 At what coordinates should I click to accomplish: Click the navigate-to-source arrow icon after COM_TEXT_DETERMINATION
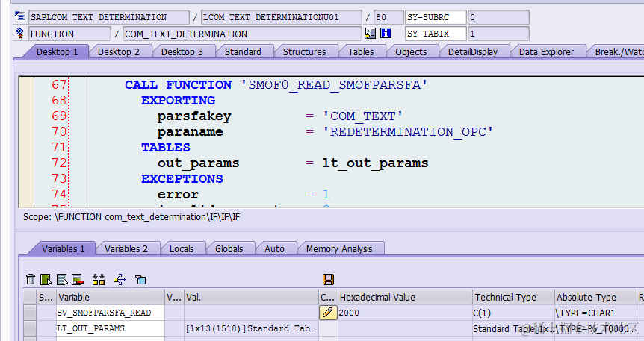(370, 34)
